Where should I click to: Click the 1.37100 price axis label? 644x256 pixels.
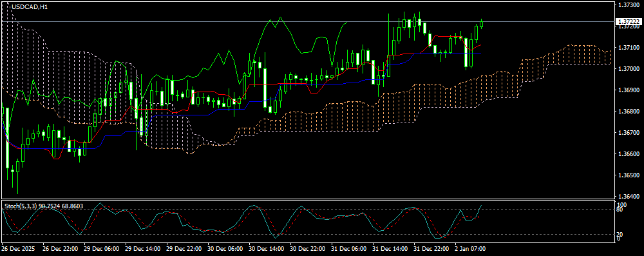pos(629,48)
